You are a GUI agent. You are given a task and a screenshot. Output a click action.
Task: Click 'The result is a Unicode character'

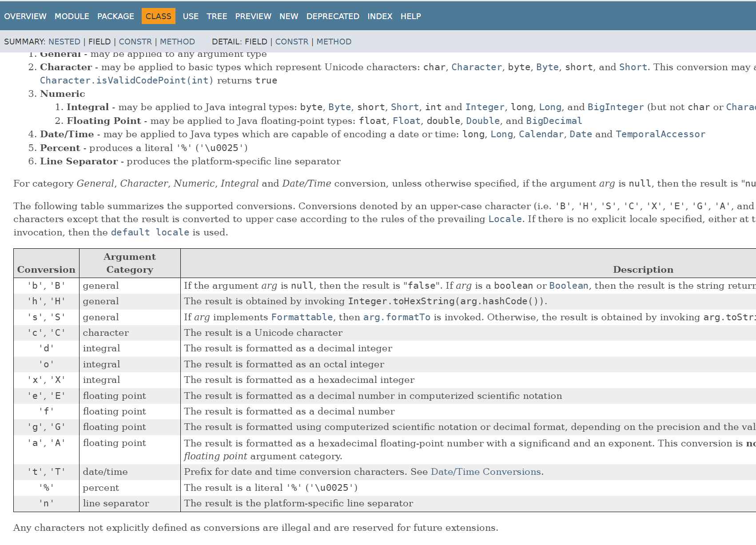tap(263, 333)
